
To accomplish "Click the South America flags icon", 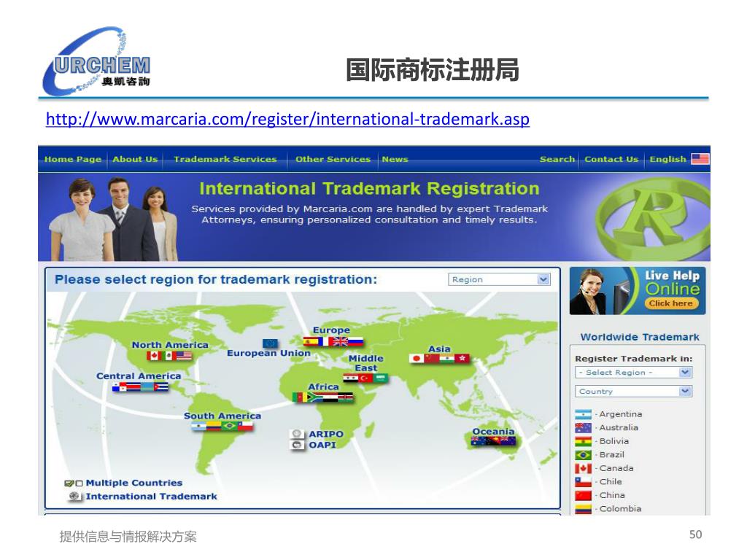I will pyautogui.click(x=222, y=426).
